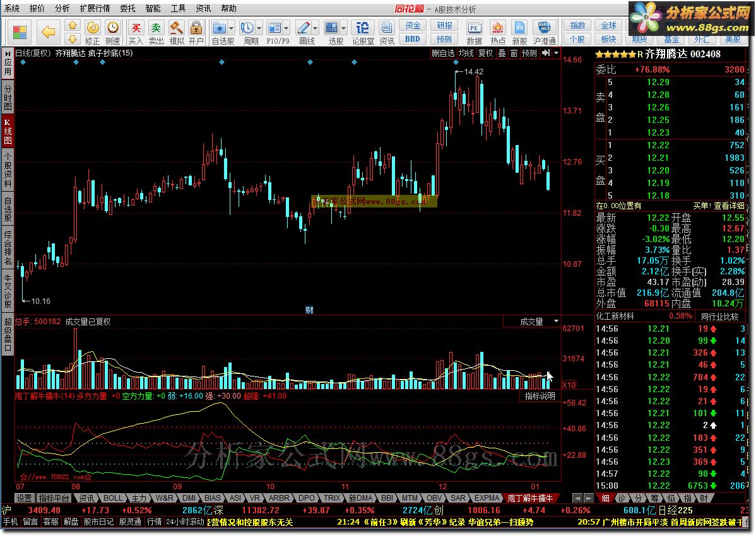Image resolution: width=756 pixels, height=536 pixels.
Task: Open the 论股堂 forum icon
Action: (363, 32)
